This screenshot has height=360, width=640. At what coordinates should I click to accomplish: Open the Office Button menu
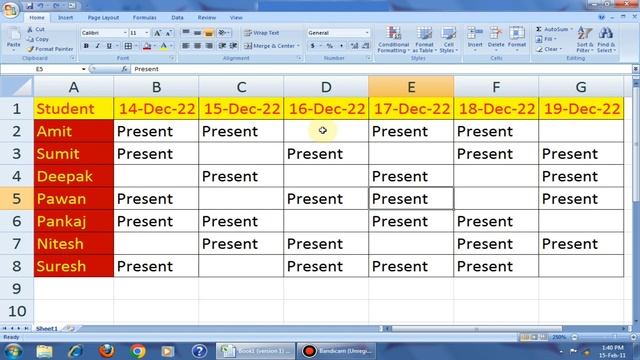click(x=10, y=9)
